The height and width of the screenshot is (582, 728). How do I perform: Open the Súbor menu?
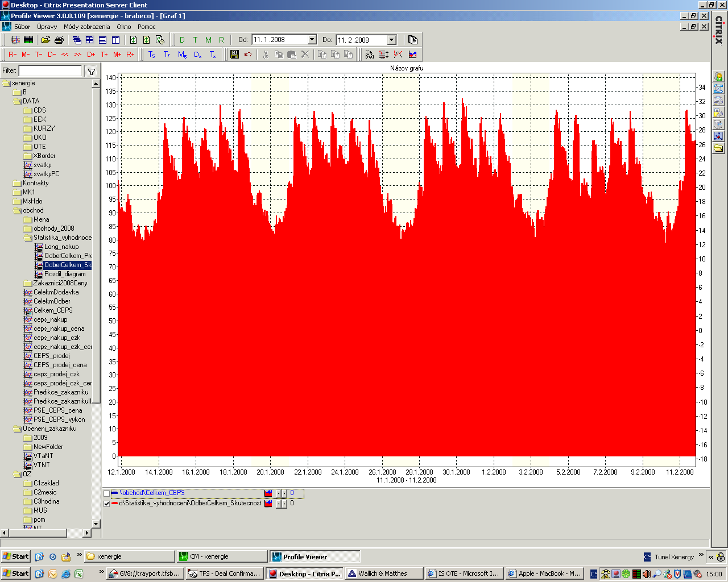22,27
